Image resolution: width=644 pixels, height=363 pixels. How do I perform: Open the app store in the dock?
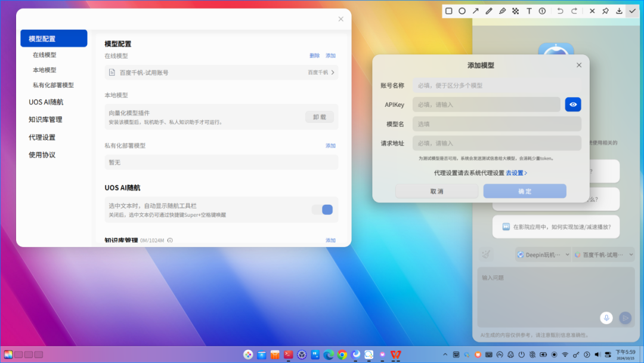[275, 355]
